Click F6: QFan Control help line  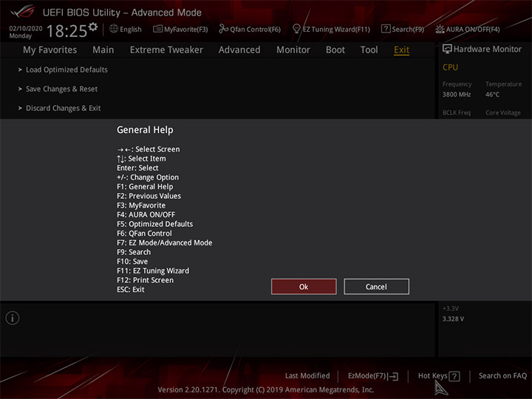[144, 233]
